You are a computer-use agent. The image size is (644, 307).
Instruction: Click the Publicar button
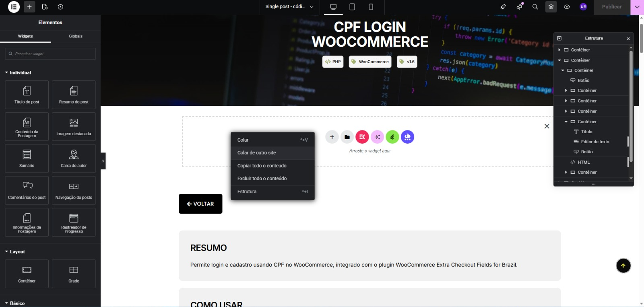[x=612, y=7]
